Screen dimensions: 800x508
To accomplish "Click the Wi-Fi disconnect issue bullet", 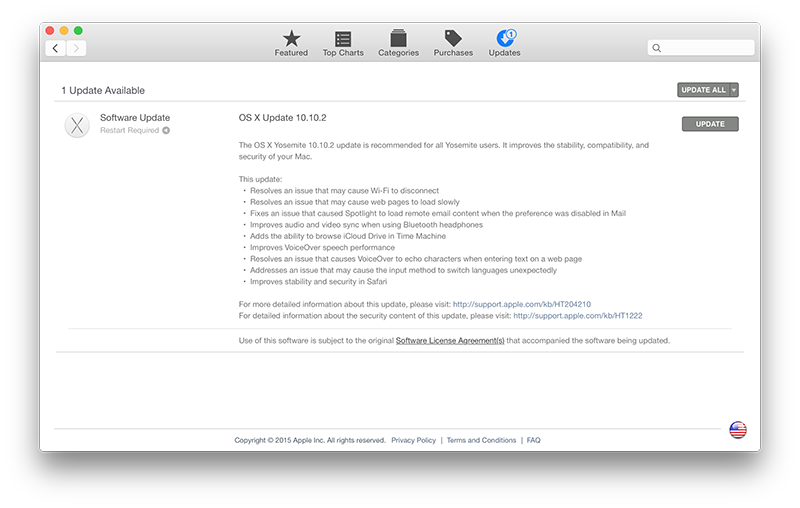I will (344, 191).
